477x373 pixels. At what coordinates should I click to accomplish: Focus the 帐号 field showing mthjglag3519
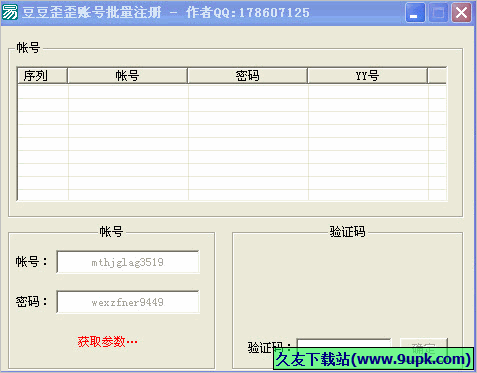128,262
